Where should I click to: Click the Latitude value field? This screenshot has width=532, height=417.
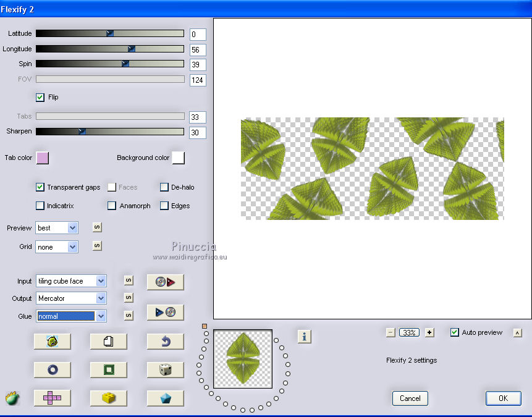pyautogui.click(x=198, y=35)
